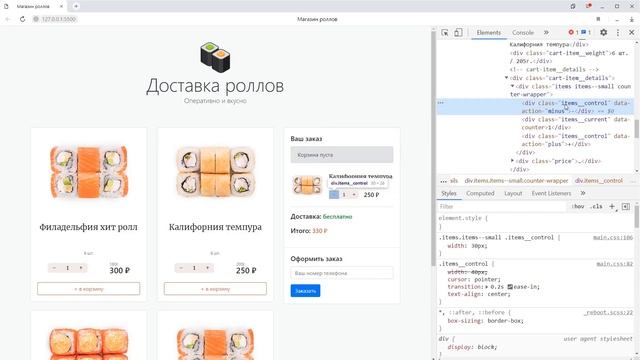Increase Калифорния темпура card quantity with plus

[207, 268]
